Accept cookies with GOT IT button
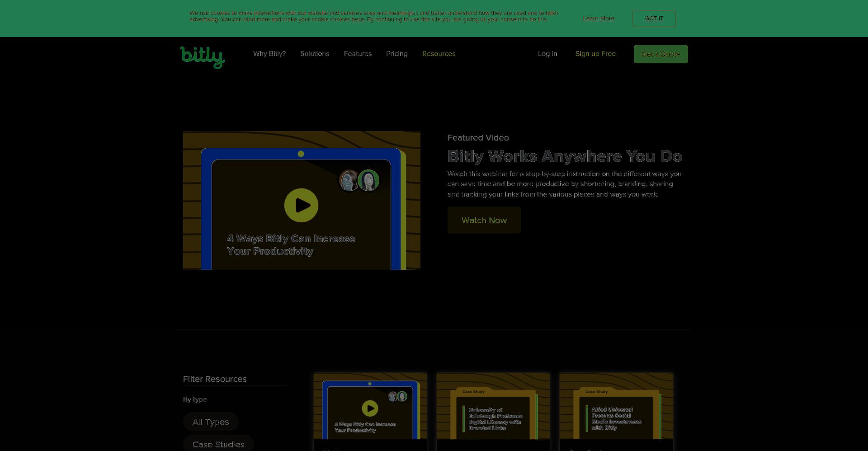 654,19
